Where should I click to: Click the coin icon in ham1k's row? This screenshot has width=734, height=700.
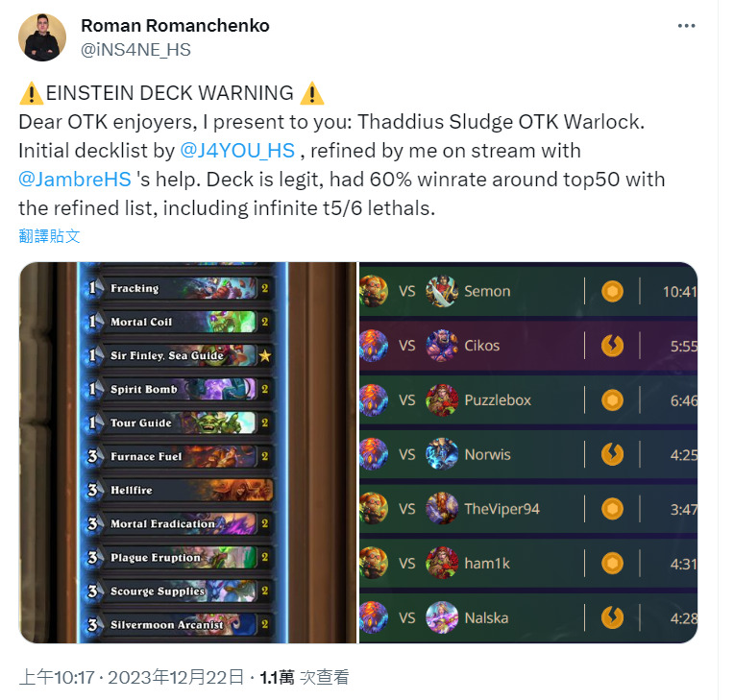click(612, 564)
